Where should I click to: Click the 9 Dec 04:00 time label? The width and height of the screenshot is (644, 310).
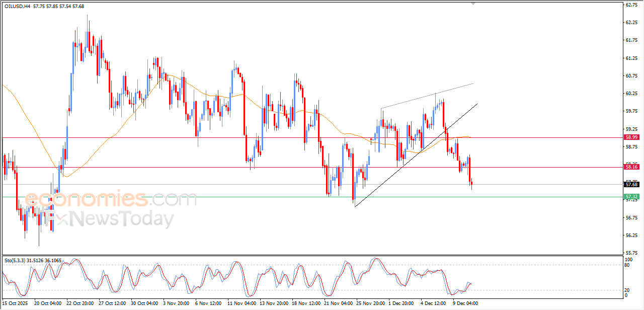pos(465,303)
